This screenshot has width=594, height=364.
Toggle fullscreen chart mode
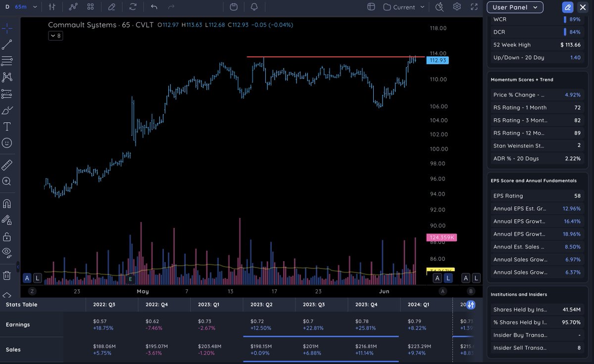(474, 7)
